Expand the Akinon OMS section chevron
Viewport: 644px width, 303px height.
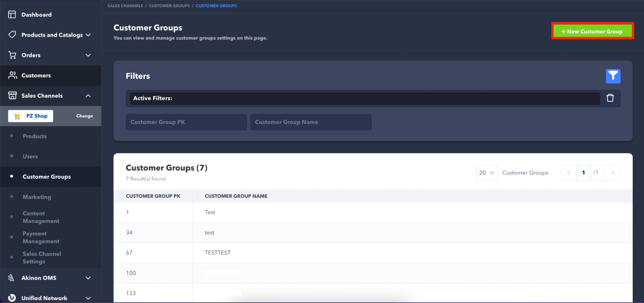[88, 278]
